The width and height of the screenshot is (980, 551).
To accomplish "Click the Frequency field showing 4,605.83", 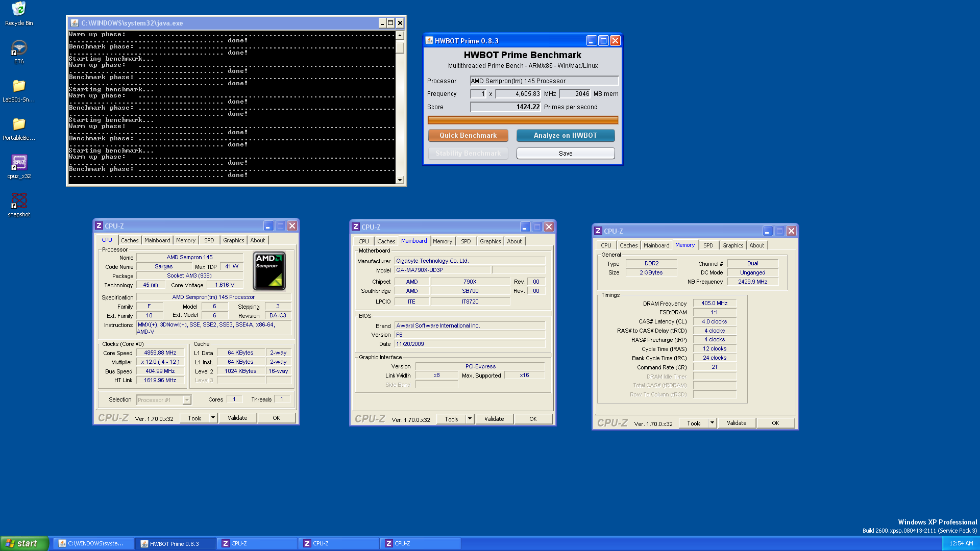I will 518,94.
